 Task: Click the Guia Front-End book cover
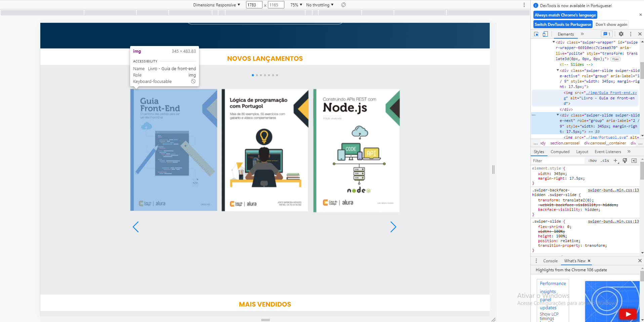tap(174, 150)
